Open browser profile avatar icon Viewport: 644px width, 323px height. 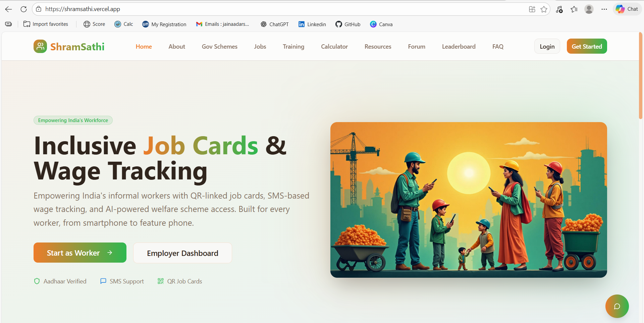[589, 9]
